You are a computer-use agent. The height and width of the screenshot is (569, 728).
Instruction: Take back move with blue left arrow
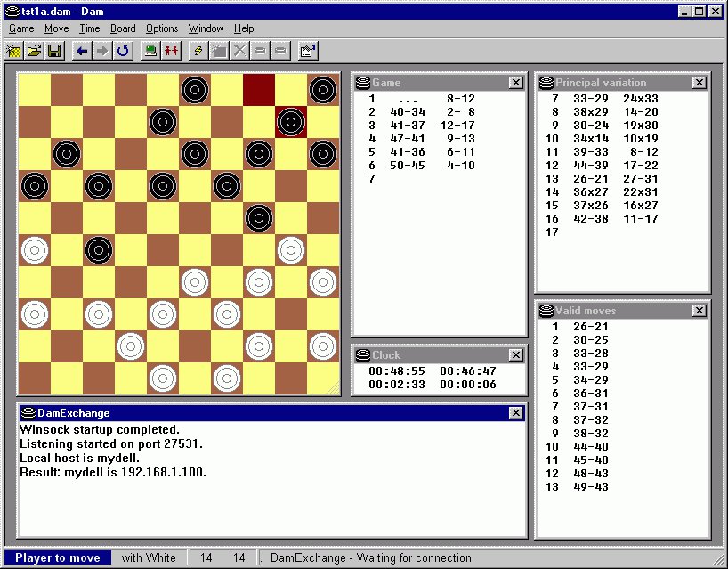click(x=82, y=51)
